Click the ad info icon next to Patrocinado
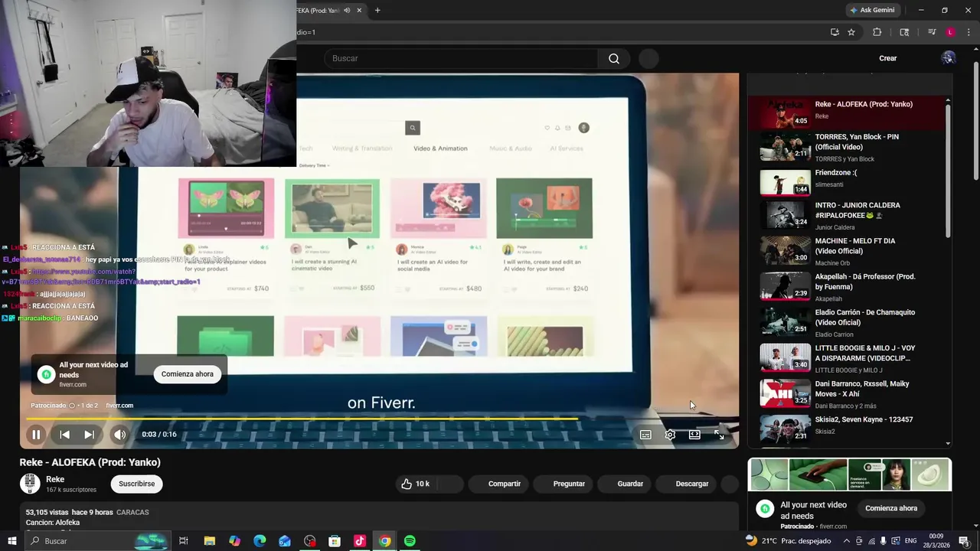This screenshot has width=980, height=551. click(72, 406)
